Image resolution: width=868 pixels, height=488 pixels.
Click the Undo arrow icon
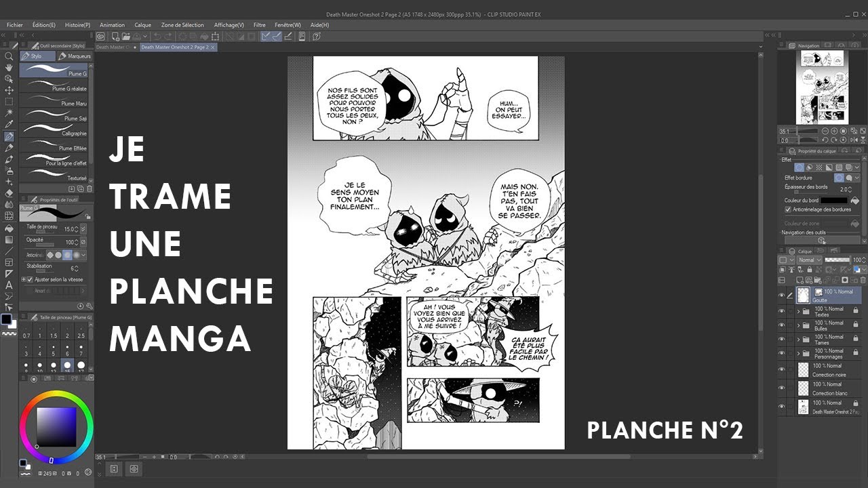pos(157,37)
